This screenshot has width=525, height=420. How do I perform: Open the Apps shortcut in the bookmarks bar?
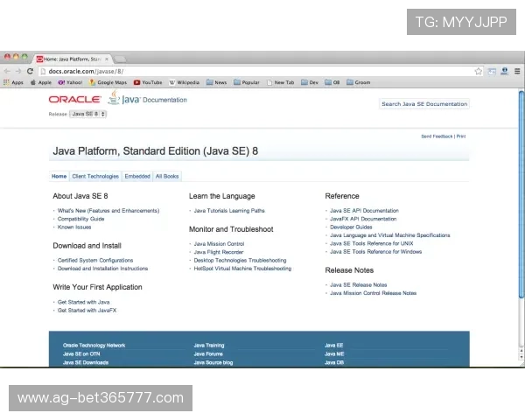13,82
